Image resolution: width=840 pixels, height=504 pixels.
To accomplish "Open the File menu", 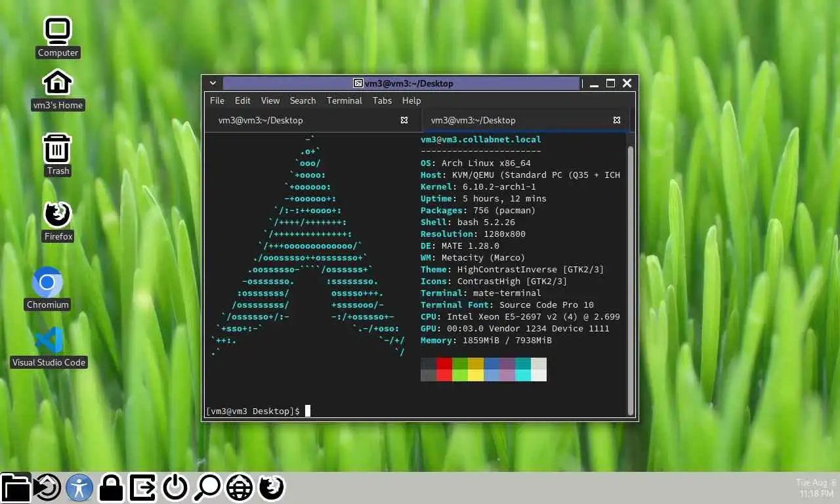I will tap(217, 100).
